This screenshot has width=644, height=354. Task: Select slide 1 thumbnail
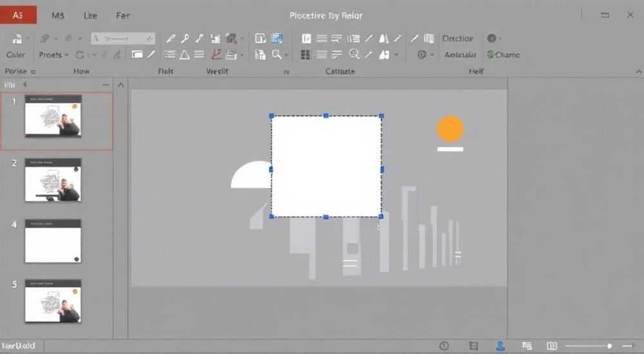(x=53, y=116)
